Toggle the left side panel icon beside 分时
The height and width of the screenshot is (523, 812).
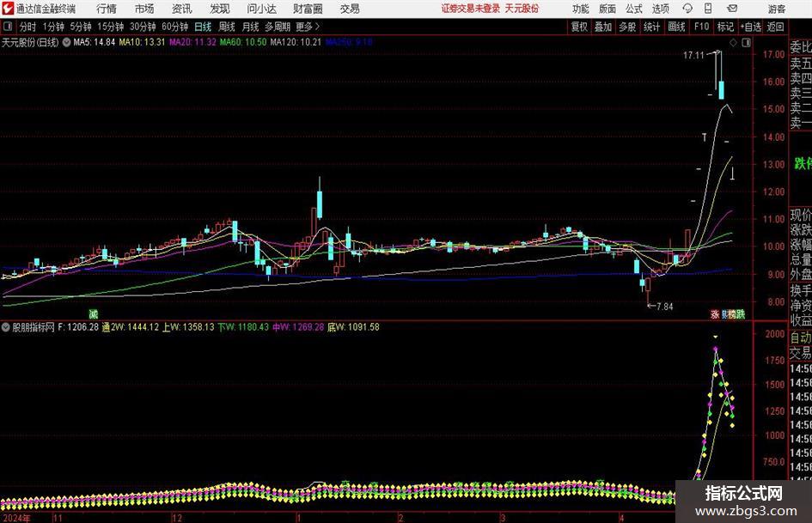click(x=8, y=27)
